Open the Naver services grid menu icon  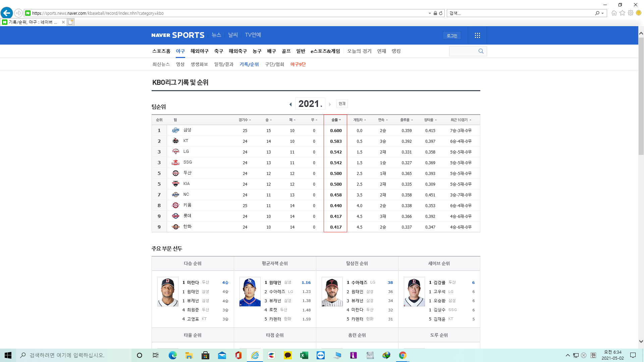point(477,36)
